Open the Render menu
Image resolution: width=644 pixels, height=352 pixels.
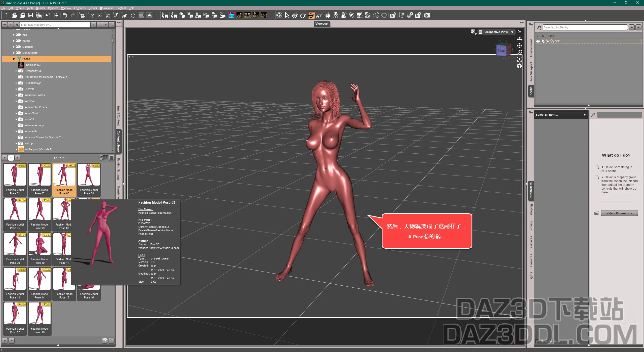point(41,8)
